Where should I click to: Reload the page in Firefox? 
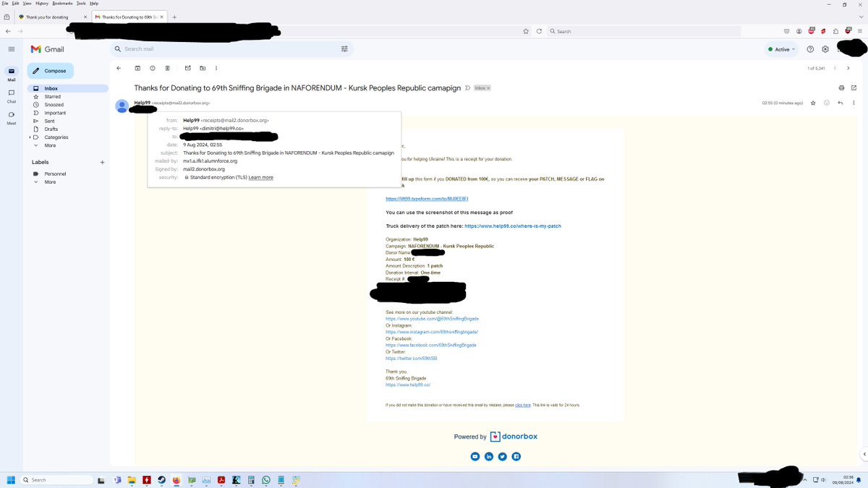click(x=539, y=31)
